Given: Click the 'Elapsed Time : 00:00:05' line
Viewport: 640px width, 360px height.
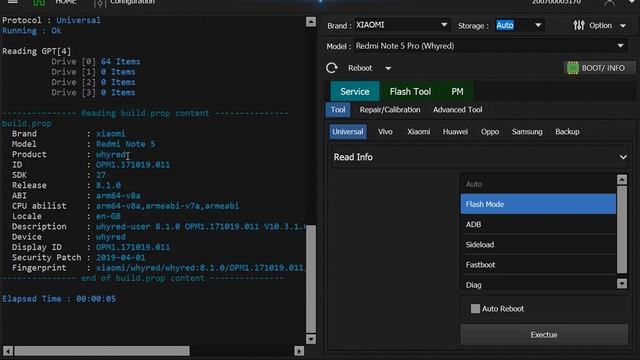Looking at the screenshot, I should click(59, 299).
